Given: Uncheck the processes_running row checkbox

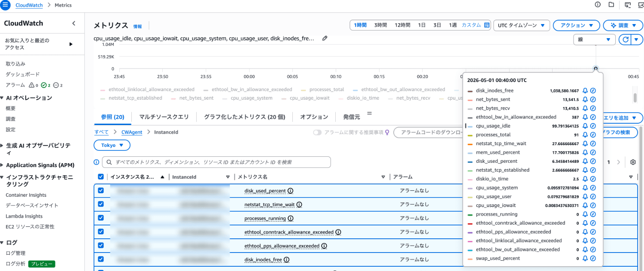Looking at the screenshot, I should (101, 218).
